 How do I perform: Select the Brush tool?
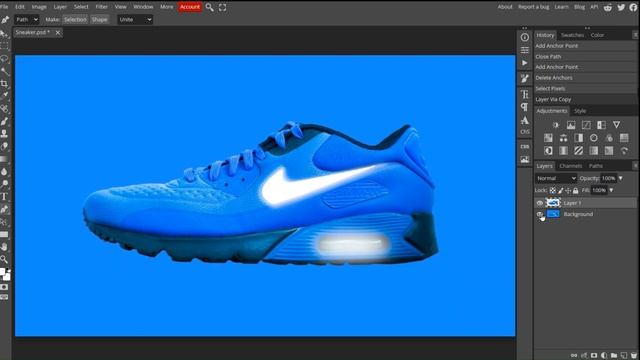coord(4,121)
